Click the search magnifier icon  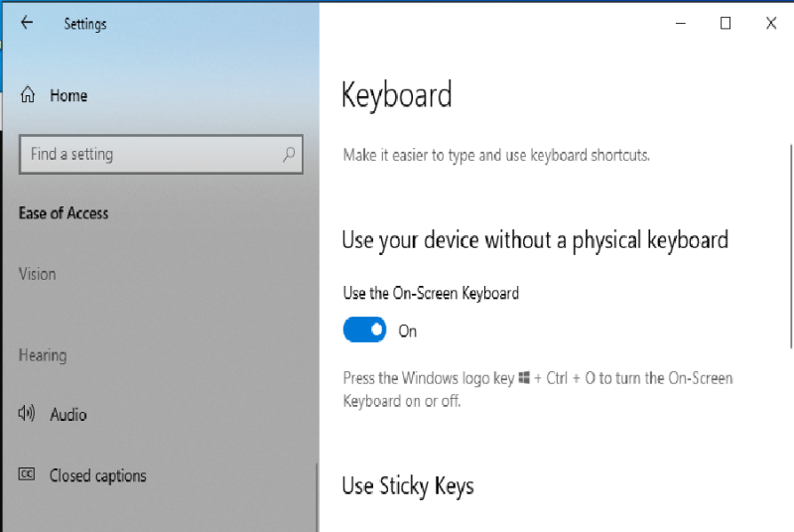coord(289,154)
